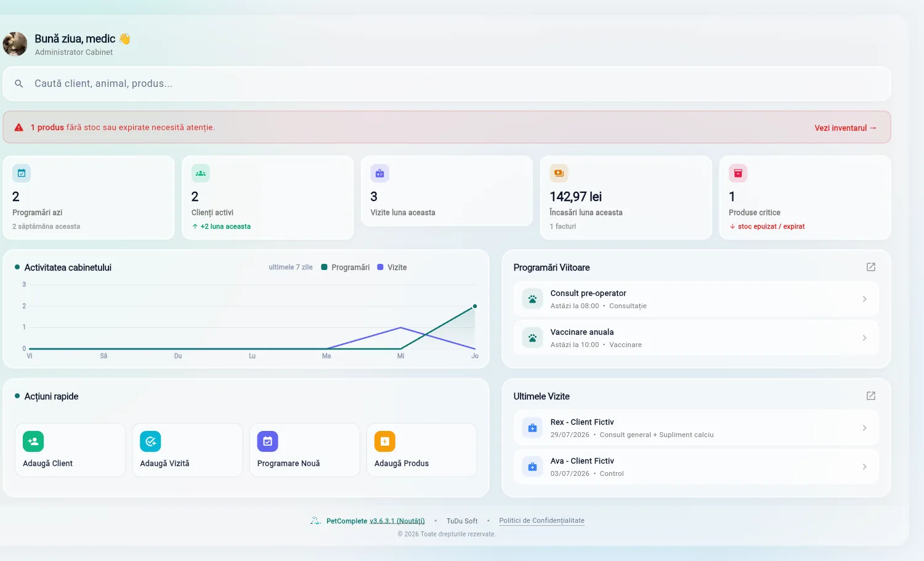This screenshot has width=924, height=561.
Task: Click the 'stoc epuizat / expirat' text
Action: point(771,227)
